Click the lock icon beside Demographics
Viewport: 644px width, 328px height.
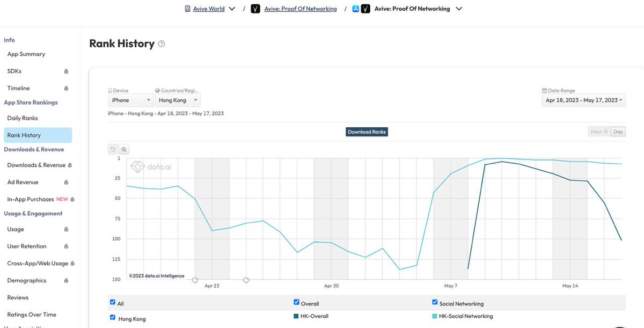point(66,281)
